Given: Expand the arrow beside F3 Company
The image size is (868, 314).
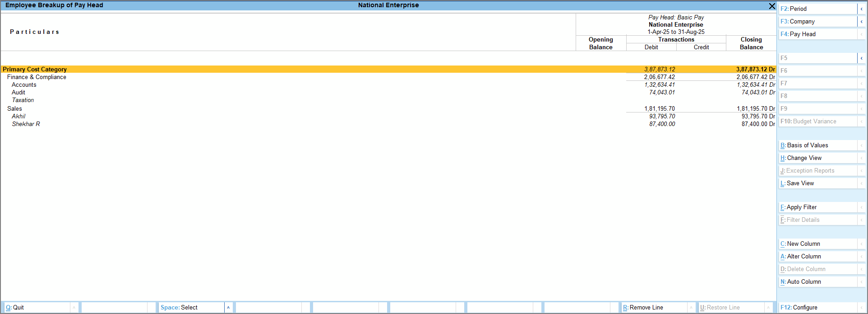Looking at the screenshot, I should [x=861, y=21].
